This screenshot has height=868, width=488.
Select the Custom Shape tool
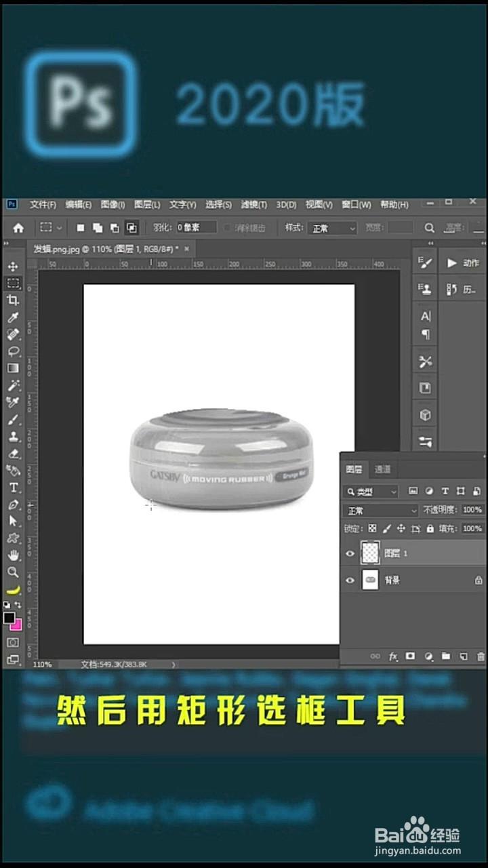tap(13, 538)
